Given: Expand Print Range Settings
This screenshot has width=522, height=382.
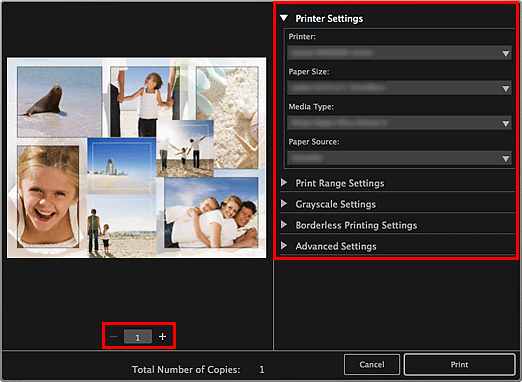Looking at the screenshot, I should coord(284,183).
